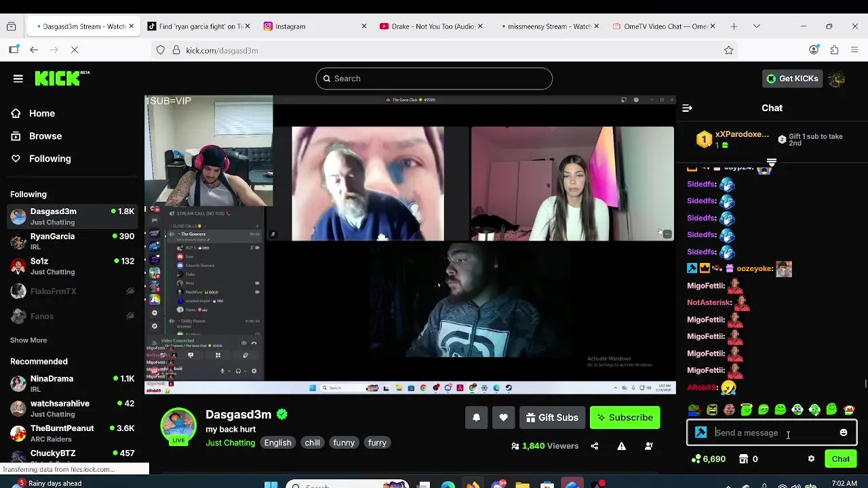This screenshot has height=488, width=868.
Task: Click the Send a message chat input
Action: tap(773, 432)
